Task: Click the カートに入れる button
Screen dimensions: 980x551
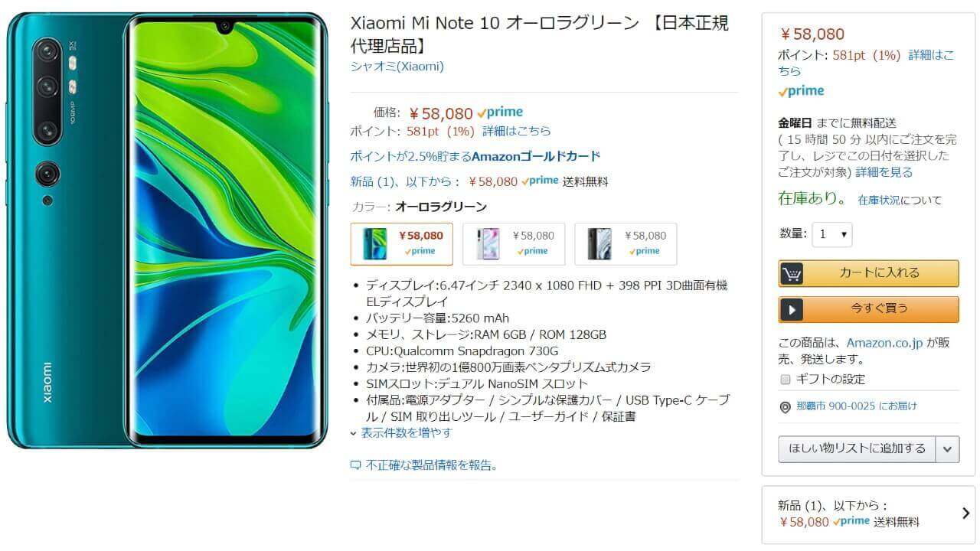Action: pos(868,273)
